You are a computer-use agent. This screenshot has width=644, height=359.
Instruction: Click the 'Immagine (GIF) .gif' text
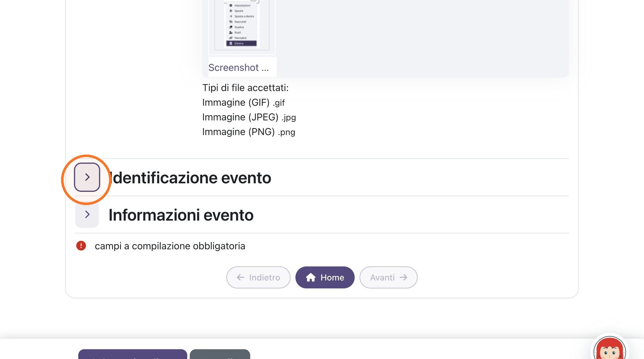click(x=243, y=102)
